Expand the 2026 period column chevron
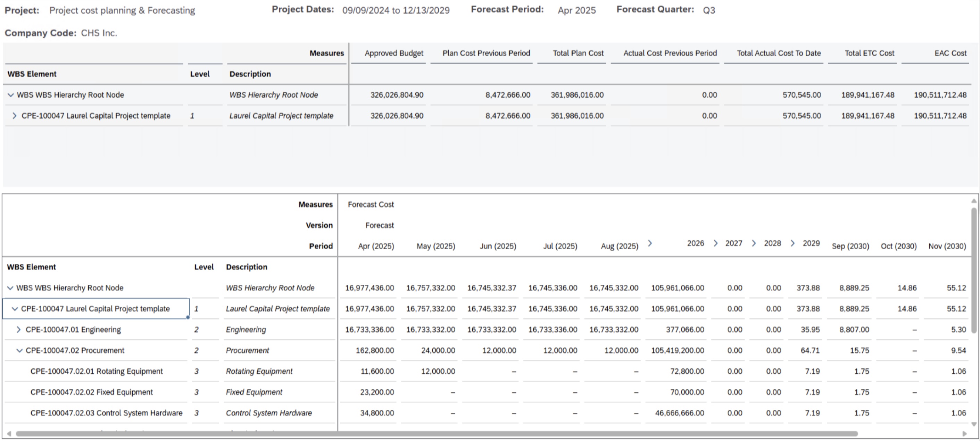Viewport: 980px width, 441px height. pos(650,243)
